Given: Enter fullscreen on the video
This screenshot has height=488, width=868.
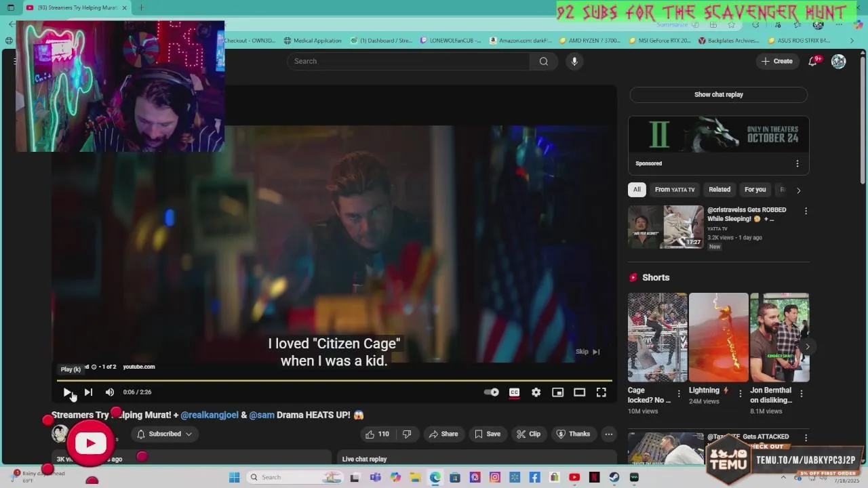Looking at the screenshot, I should click(x=601, y=392).
